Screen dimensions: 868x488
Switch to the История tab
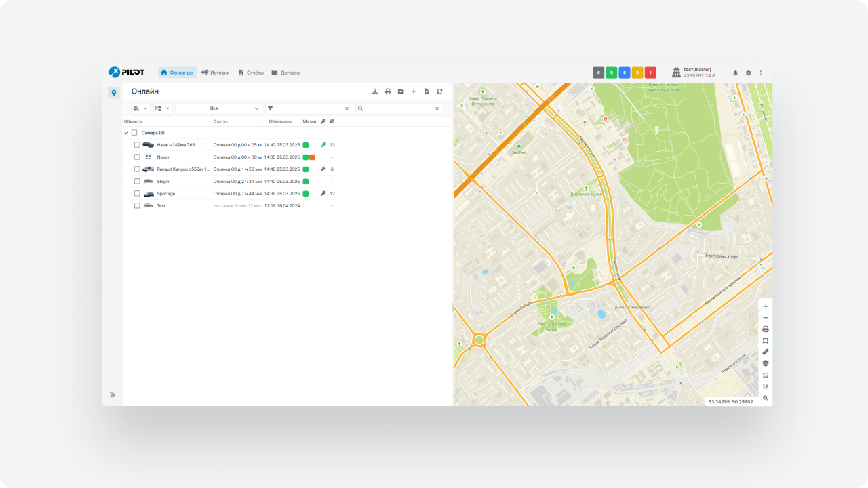215,73
